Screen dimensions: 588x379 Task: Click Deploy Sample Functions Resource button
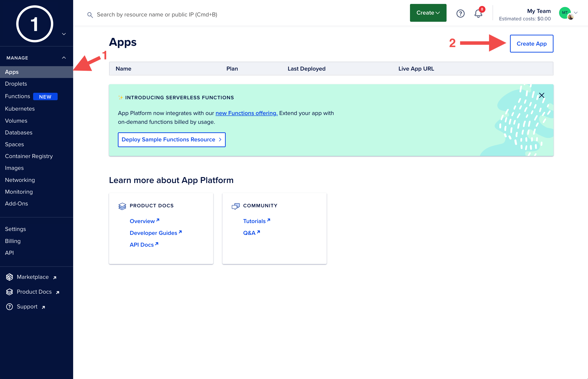[172, 140]
